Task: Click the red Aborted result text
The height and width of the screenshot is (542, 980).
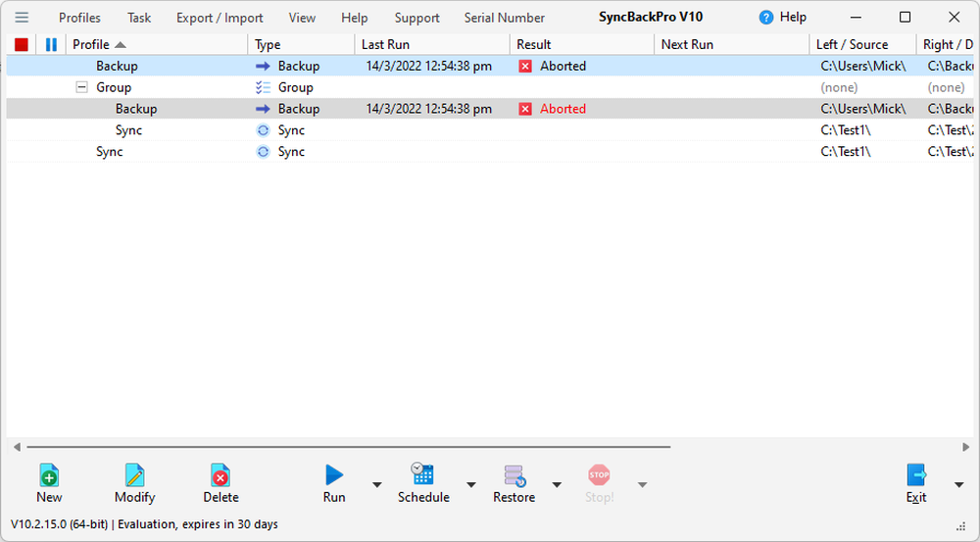Action: pyautogui.click(x=563, y=109)
